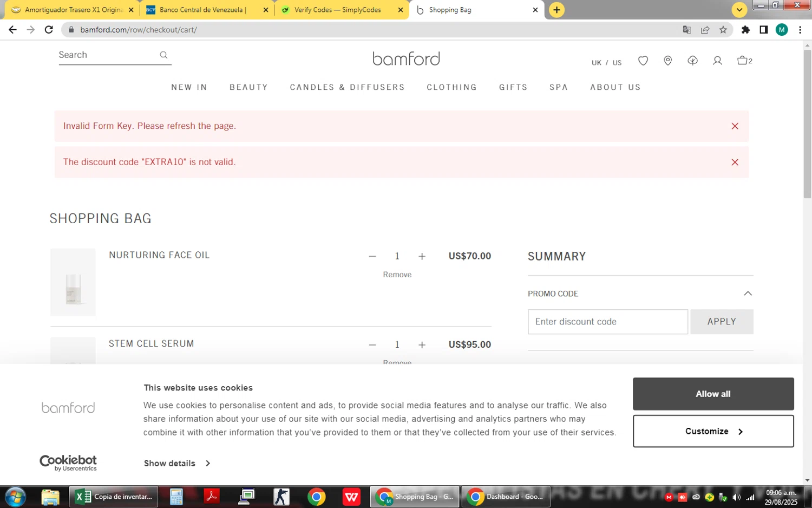Open the GIFTS menu
The image size is (812, 508).
[x=513, y=87]
